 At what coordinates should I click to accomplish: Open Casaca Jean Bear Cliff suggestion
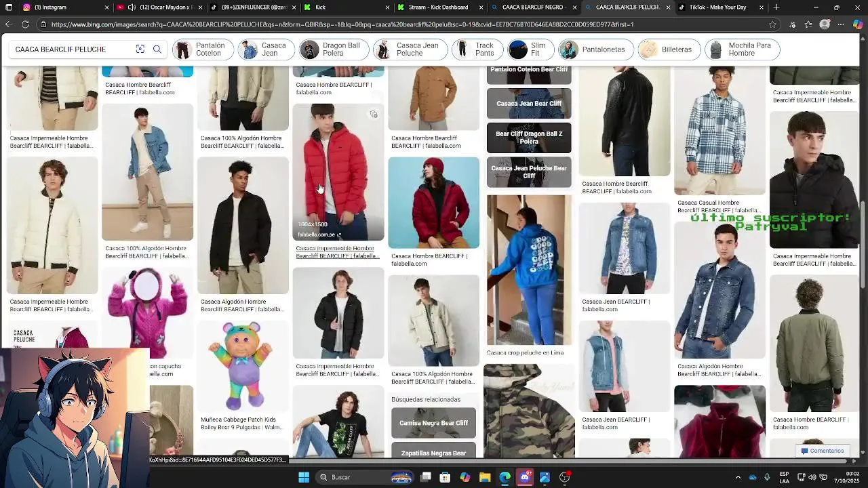pos(529,104)
